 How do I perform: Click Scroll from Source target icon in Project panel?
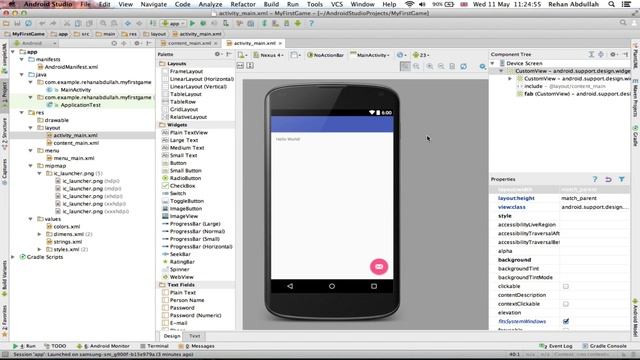point(114,43)
